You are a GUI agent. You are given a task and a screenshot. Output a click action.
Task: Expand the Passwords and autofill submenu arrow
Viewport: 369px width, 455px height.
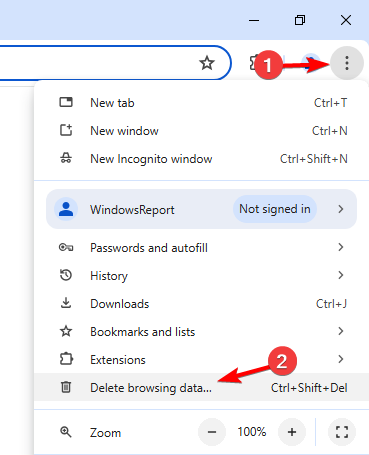click(x=340, y=247)
